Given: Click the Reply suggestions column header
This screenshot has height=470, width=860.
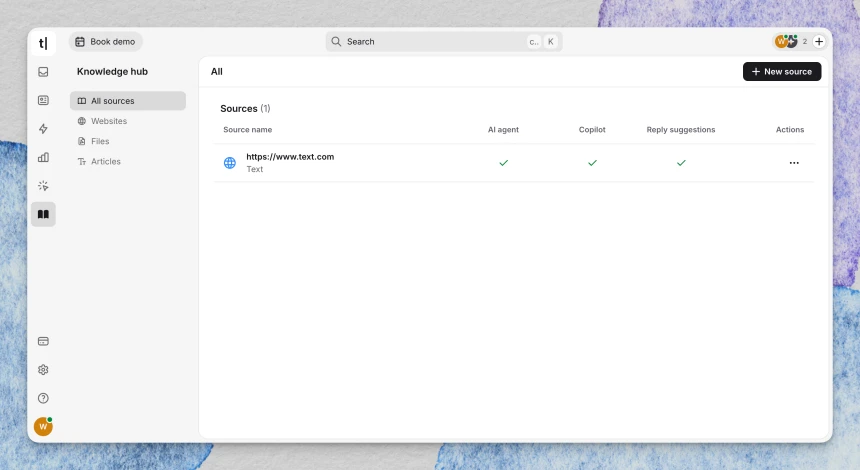Looking at the screenshot, I should (x=681, y=129).
